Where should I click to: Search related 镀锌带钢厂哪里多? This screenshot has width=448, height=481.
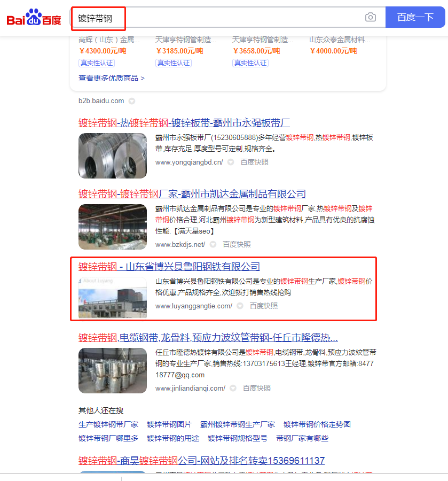[108, 438]
